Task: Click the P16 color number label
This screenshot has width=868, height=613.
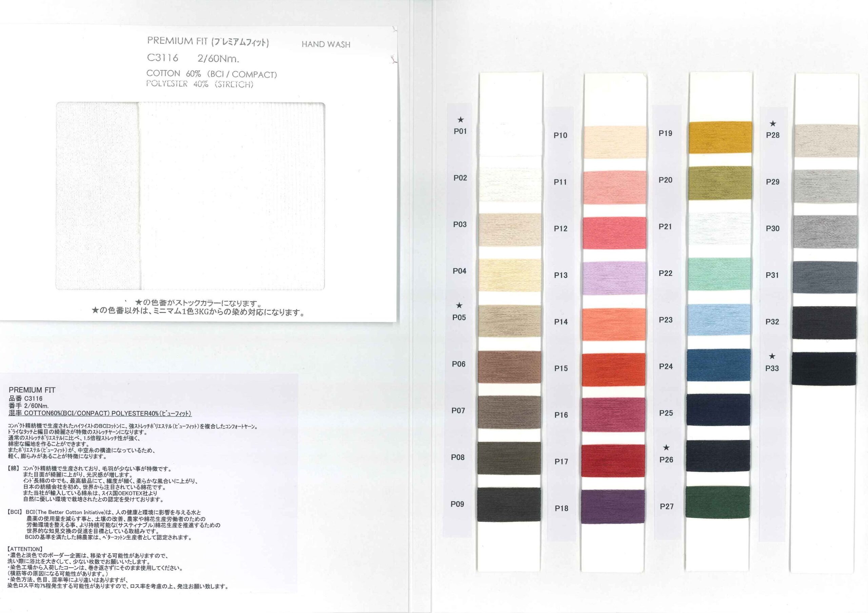Action: (561, 415)
